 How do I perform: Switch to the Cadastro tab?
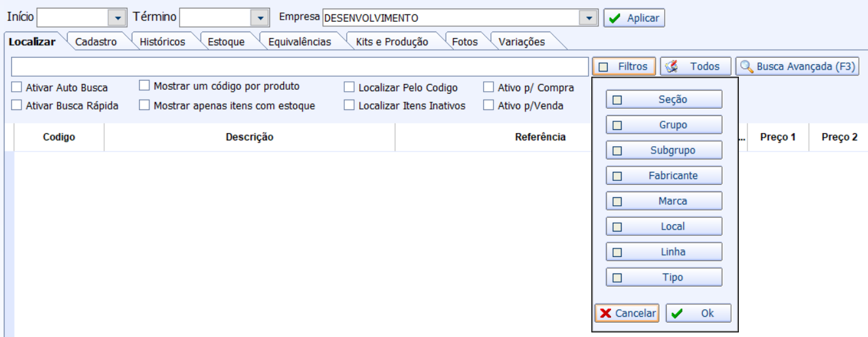pyautogui.click(x=96, y=42)
